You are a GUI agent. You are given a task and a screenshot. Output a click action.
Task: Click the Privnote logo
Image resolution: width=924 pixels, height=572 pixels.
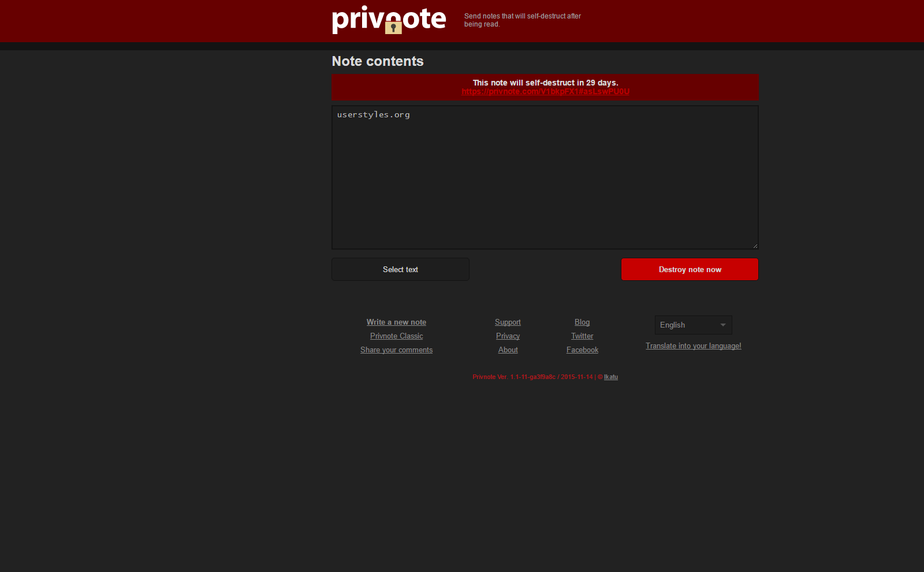point(389,20)
